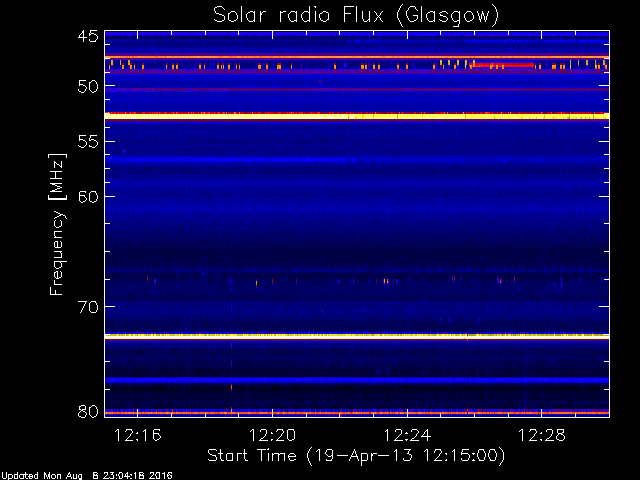640x480 pixels.
Task: Click the thin orange line near 47 MHz
Action: point(357,57)
